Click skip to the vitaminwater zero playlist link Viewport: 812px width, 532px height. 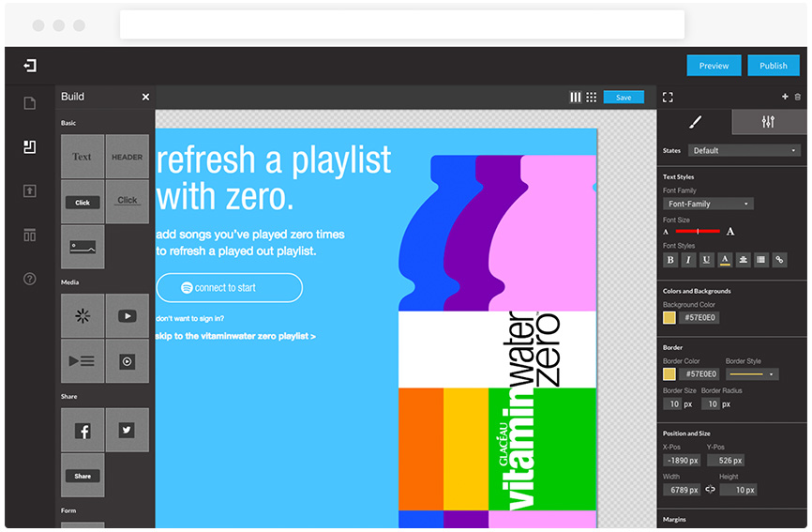click(235, 336)
